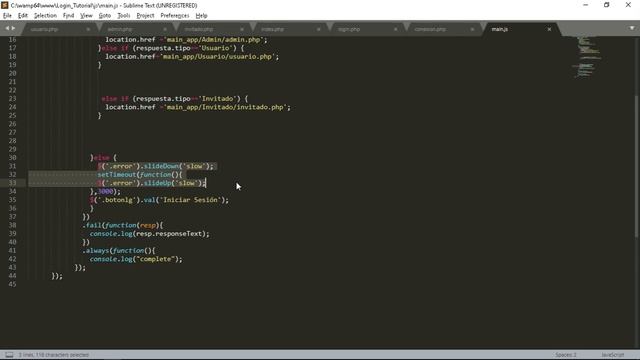The image size is (640, 360).
Task: Open the Preferences menu
Action: click(x=175, y=16)
